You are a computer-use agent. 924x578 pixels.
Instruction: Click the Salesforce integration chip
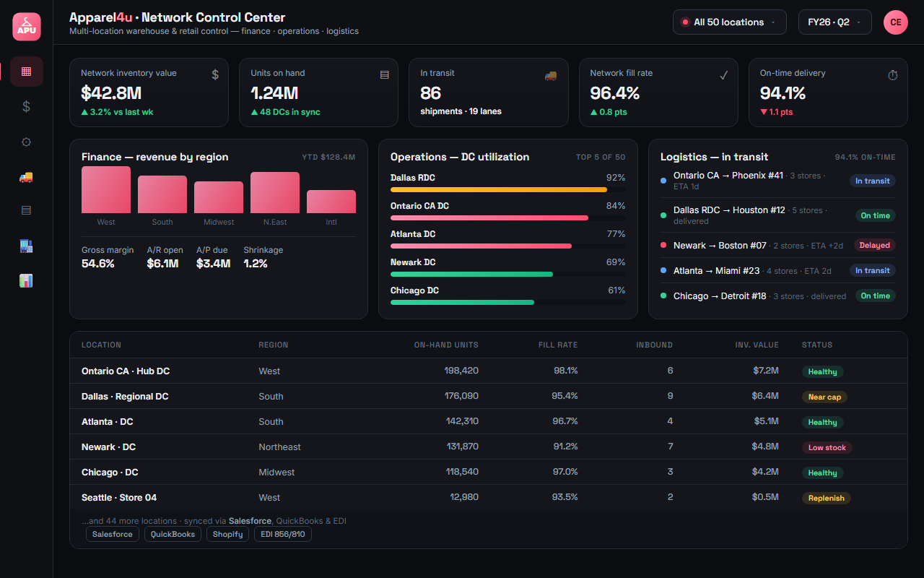(113, 534)
